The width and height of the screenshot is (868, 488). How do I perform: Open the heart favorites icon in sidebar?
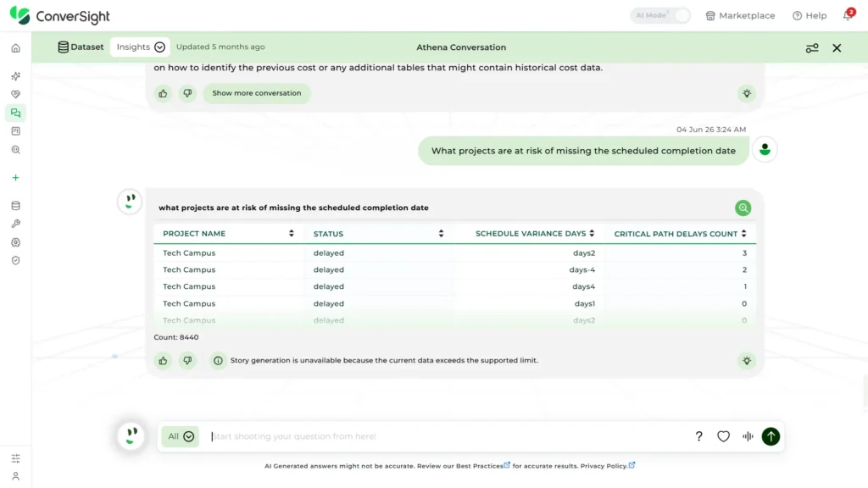15,95
